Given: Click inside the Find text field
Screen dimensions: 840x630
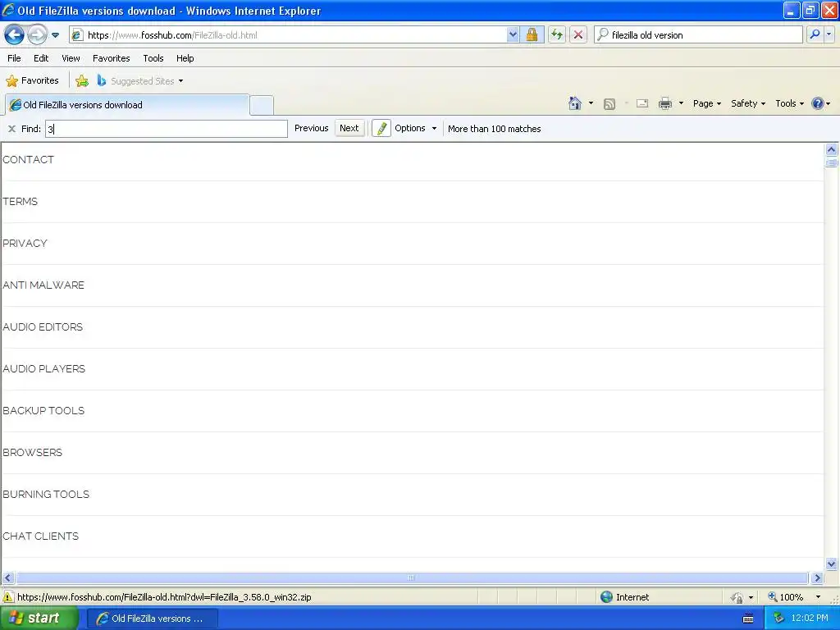Looking at the screenshot, I should click(x=166, y=129).
